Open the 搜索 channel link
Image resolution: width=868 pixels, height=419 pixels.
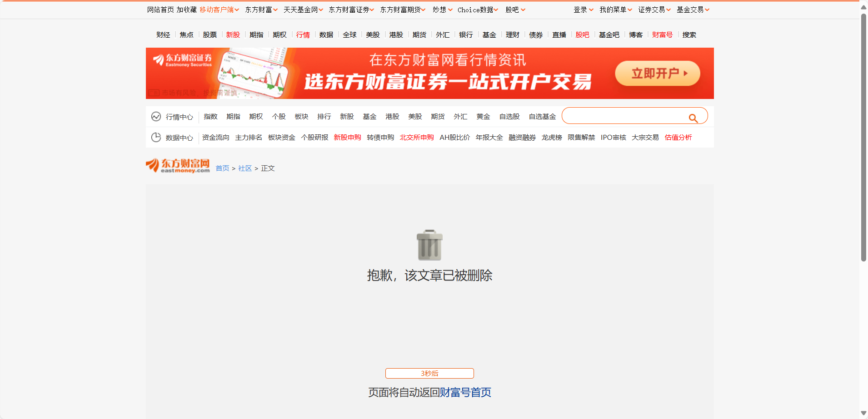(689, 35)
